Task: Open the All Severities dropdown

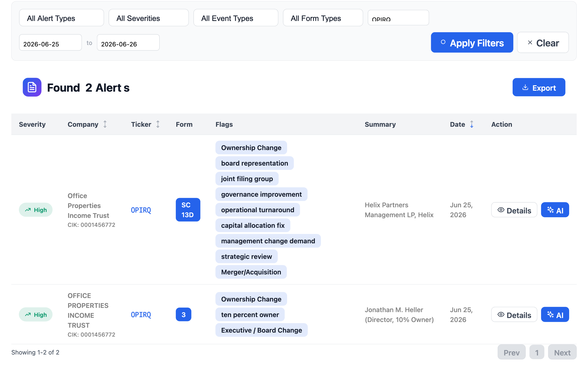Action: pyautogui.click(x=148, y=18)
